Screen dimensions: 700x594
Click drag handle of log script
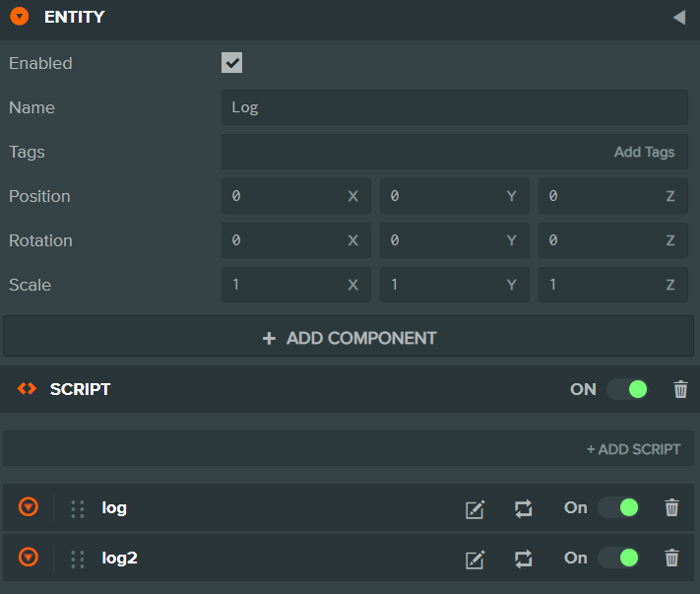[x=78, y=509]
